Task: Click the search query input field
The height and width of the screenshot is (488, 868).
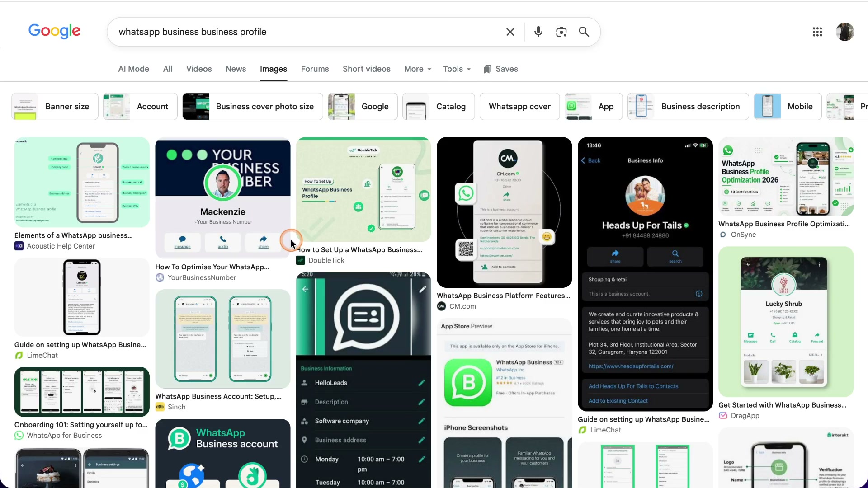Action: (307, 32)
